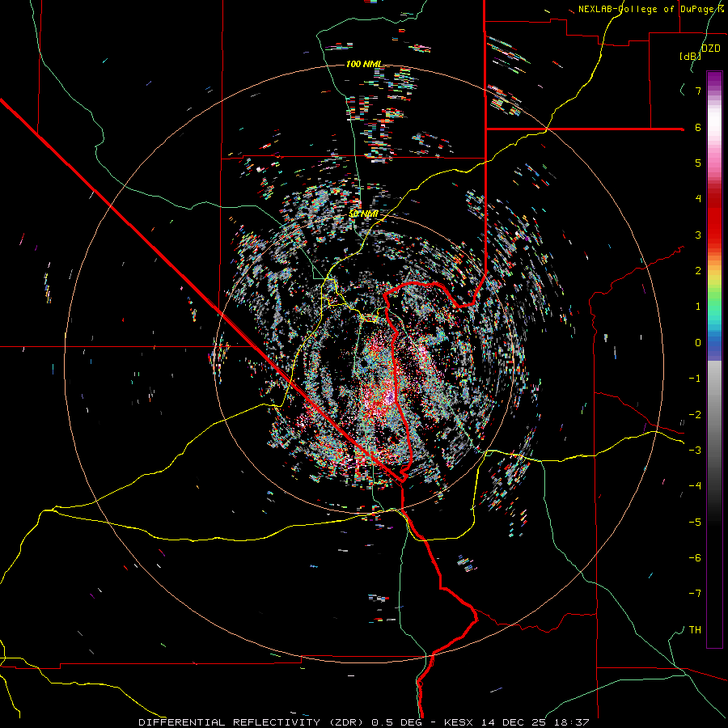Click the 6 value on the dB scale
This screenshot has width=728, height=728.
(698, 127)
